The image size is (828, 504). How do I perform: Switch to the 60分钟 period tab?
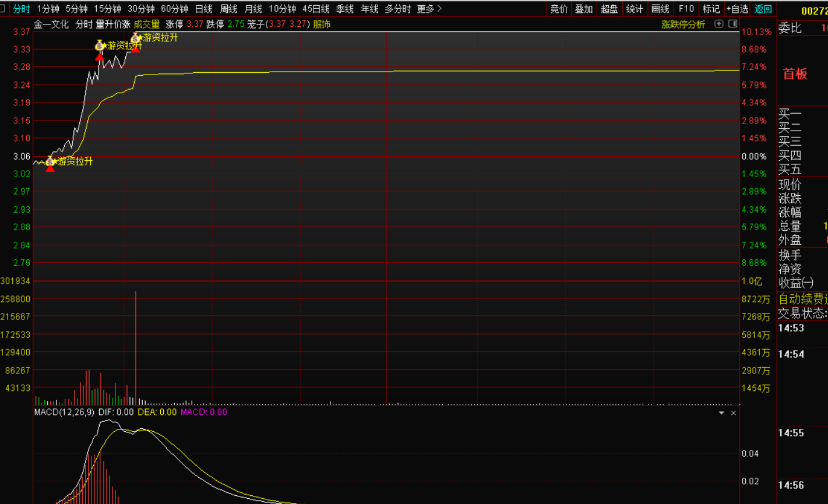[x=174, y=9]
